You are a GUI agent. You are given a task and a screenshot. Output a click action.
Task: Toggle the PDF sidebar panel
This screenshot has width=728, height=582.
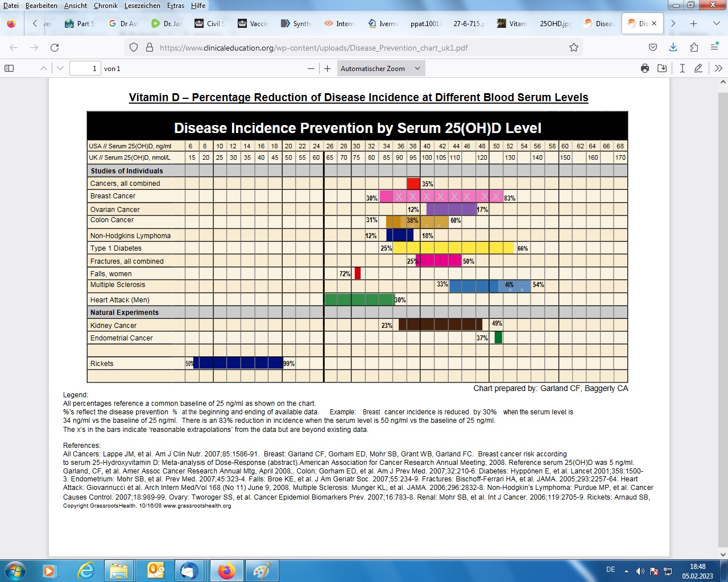(9, 68)
